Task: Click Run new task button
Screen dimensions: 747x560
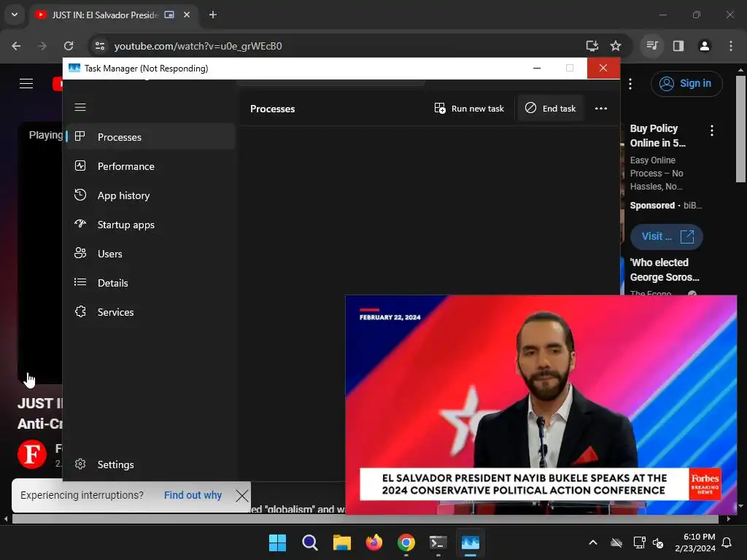Action: (x=469, y=109)
